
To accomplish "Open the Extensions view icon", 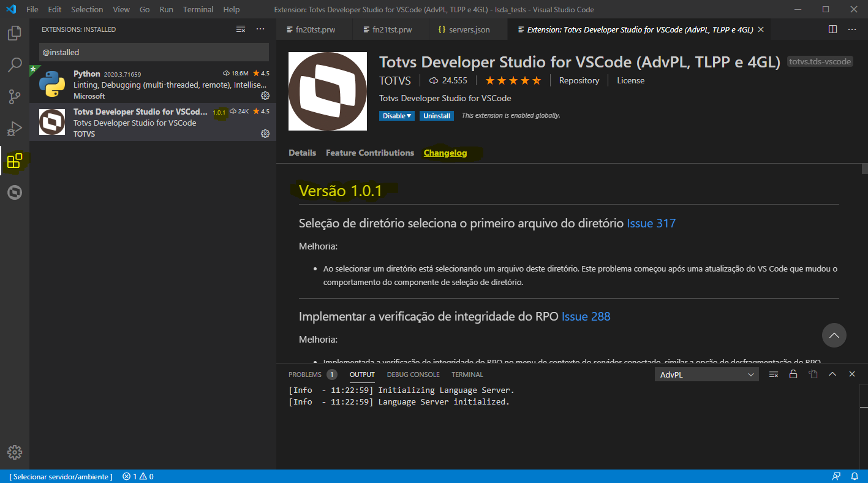I will pos(15,161).
